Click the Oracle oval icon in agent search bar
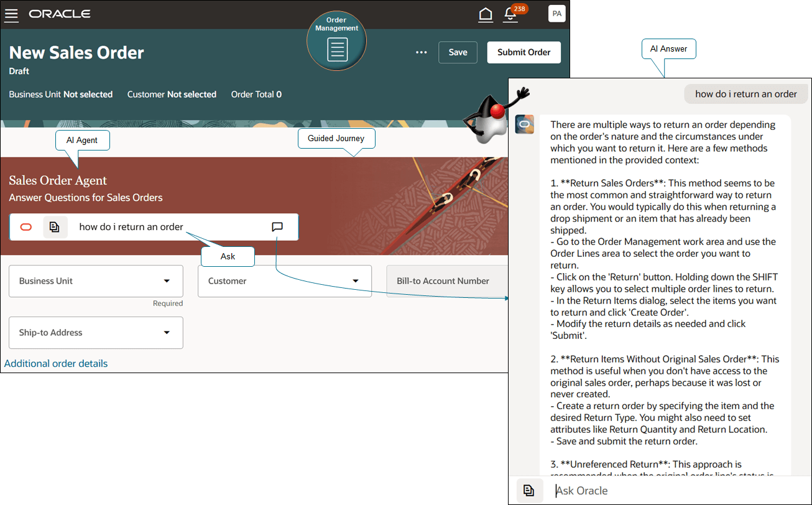 point(26,227)
